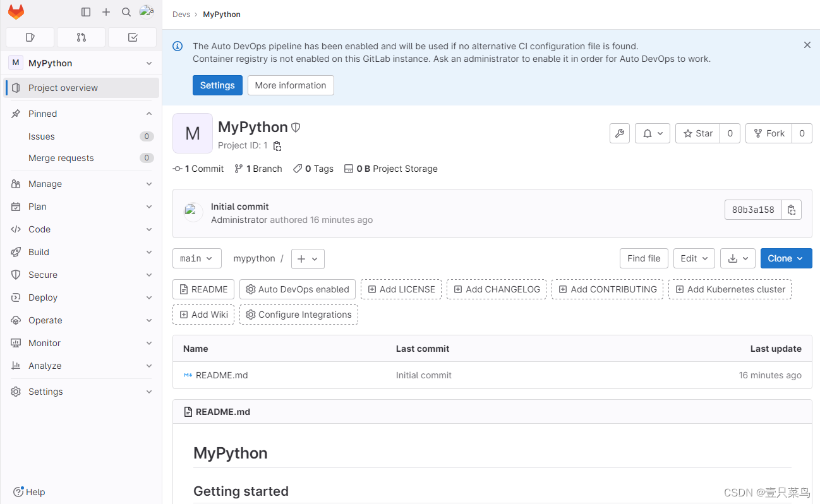
Task: Select Project overview in sidebar
Action: tap(81, 88)
